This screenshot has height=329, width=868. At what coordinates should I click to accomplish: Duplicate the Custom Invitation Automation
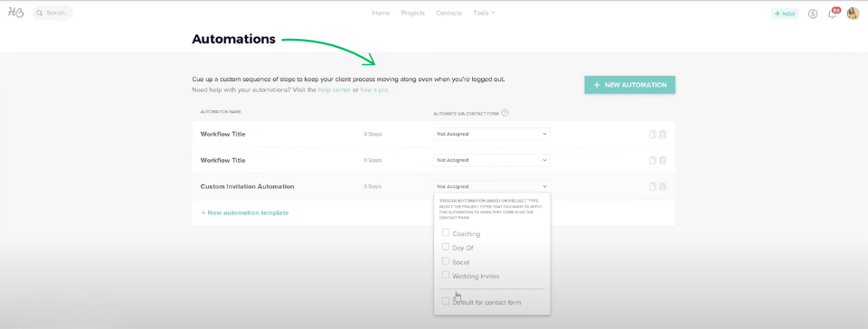653,186
